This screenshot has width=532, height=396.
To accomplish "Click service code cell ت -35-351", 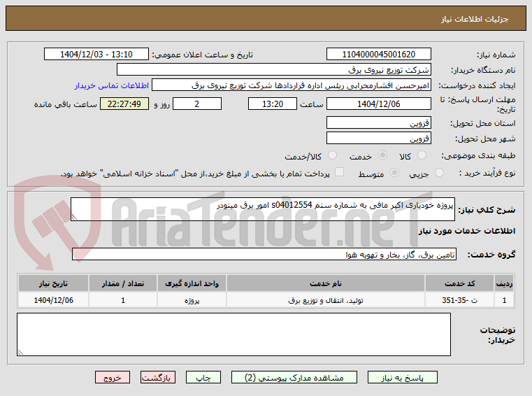I will tap(459, 300).
